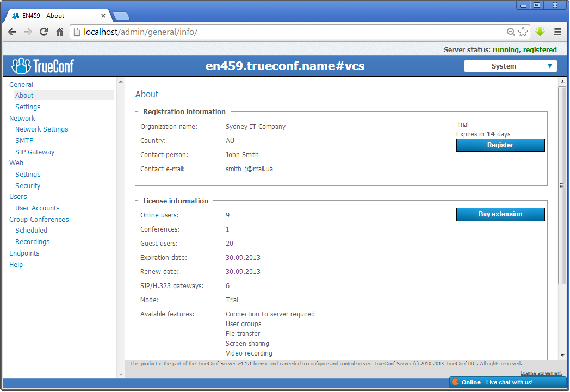Screen dimensions: 570x392
Task: Click the localhost address bar
Action: (288, 32)
